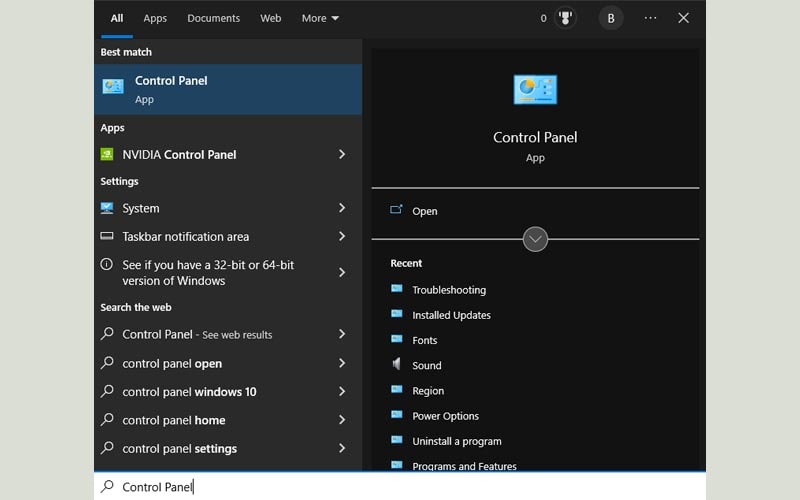Expand the control panel home suggestion arrow
Viewport: 800px width, 500px height.
[x=342, y=420]
